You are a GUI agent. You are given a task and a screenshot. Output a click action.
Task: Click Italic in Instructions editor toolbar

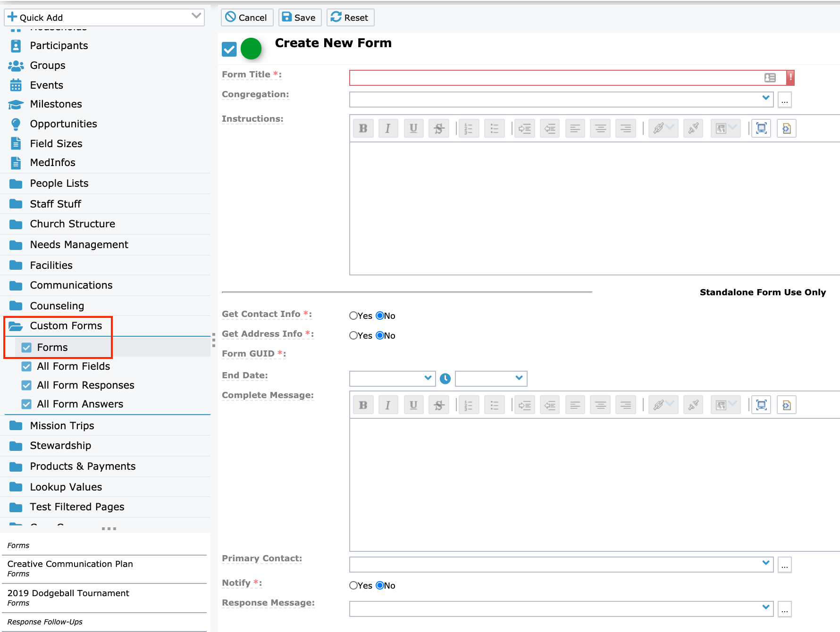click(388, 128)
